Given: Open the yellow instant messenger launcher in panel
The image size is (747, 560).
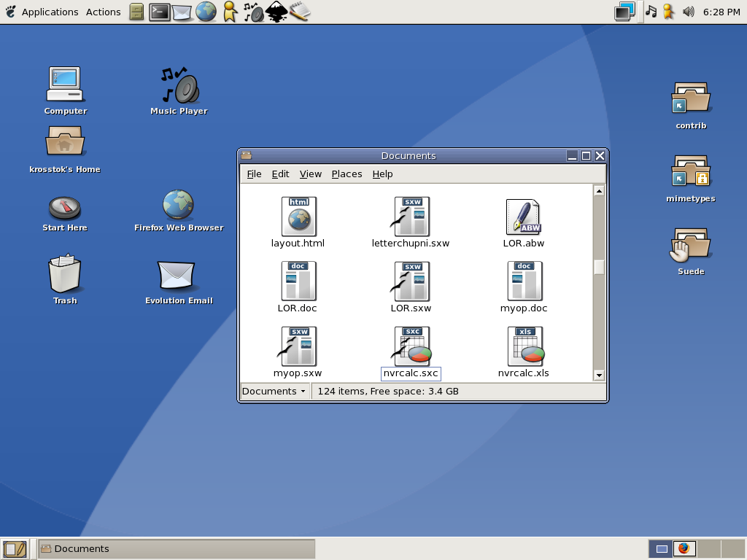Looking at the screenshot, I should [x=230, y=12].
